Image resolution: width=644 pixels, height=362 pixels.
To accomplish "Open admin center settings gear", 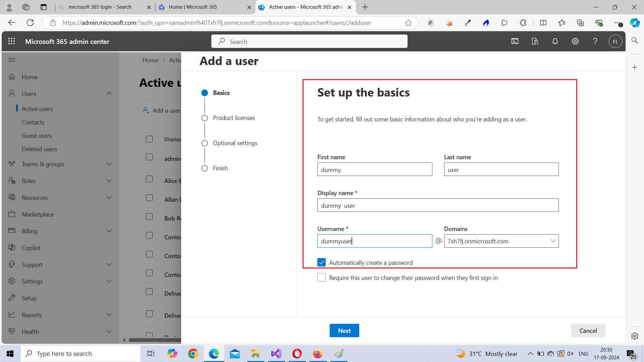I will [x=575, y=41].
